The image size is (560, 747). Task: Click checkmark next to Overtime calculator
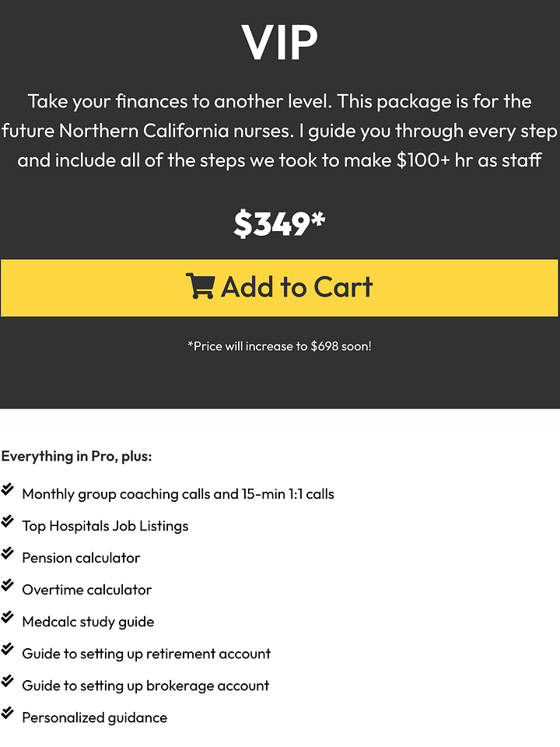pyautogui.click(x=7, y=585)
